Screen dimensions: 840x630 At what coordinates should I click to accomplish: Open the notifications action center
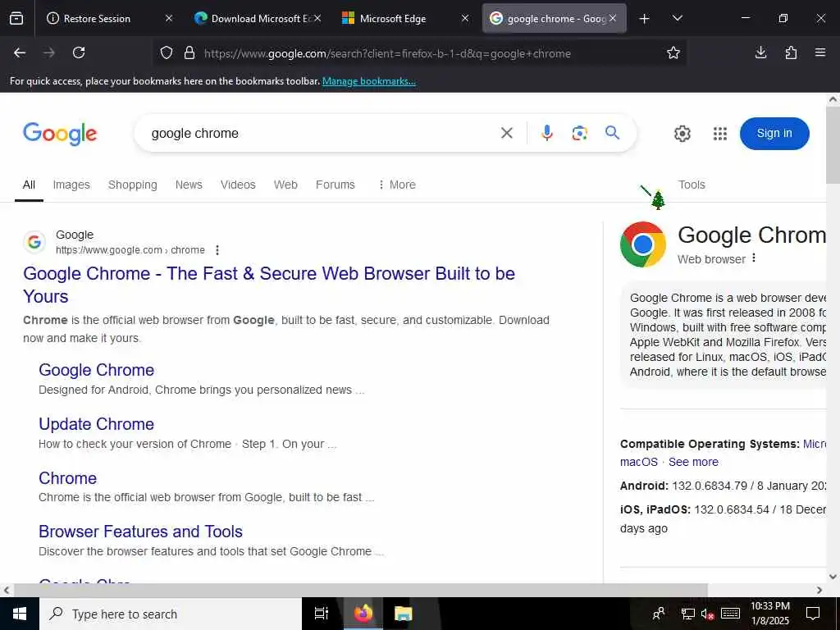coord(813,614)
